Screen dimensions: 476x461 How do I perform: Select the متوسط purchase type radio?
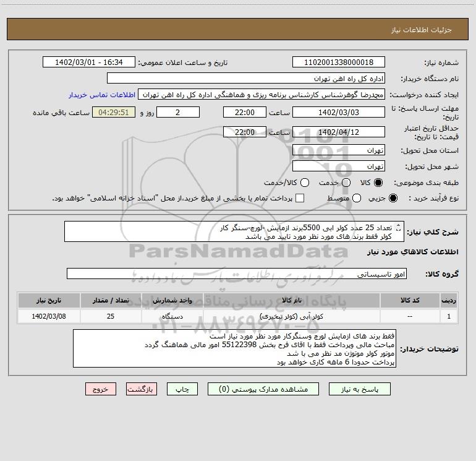(357, 198)
